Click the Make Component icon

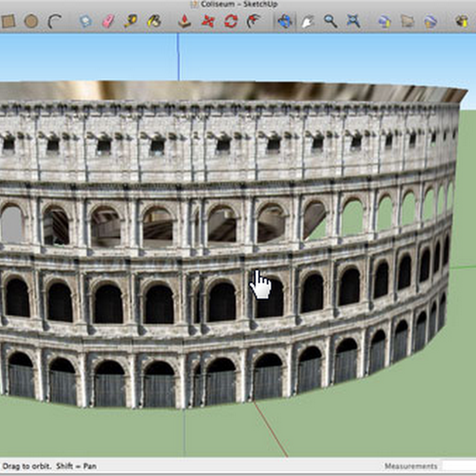click(x=86, y=21)
